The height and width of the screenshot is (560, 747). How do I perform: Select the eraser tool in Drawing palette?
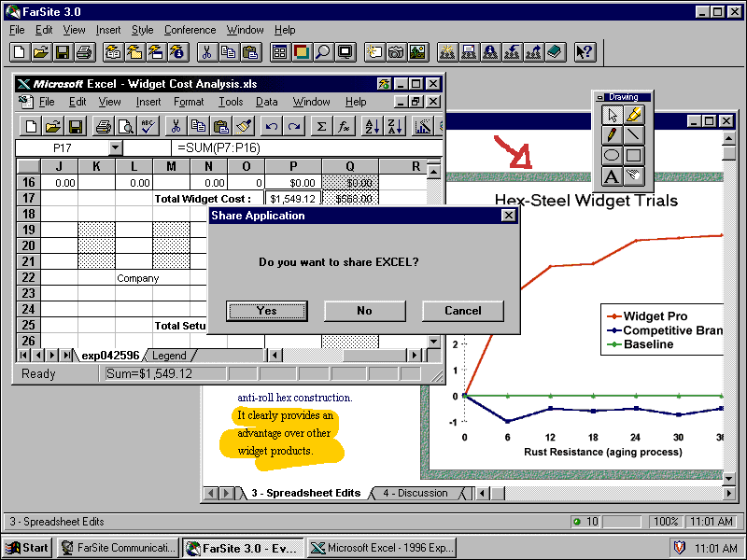pyautogui.click(x=634, y=175)
